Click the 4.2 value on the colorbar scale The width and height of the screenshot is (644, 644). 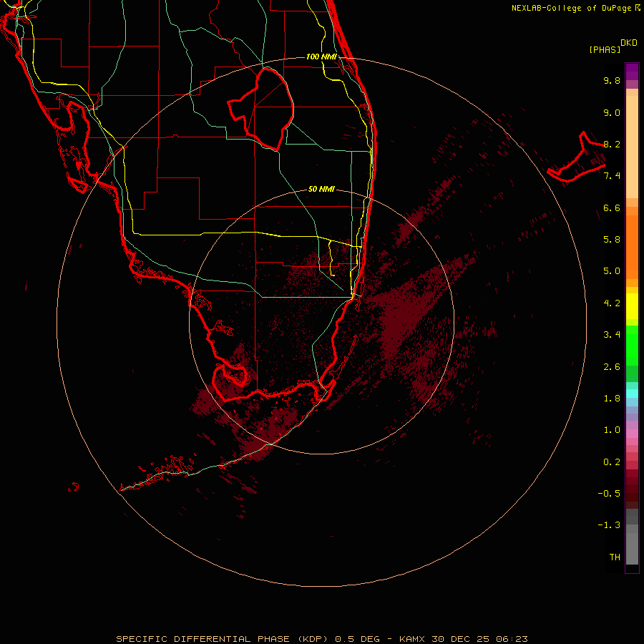coord(612,303)
